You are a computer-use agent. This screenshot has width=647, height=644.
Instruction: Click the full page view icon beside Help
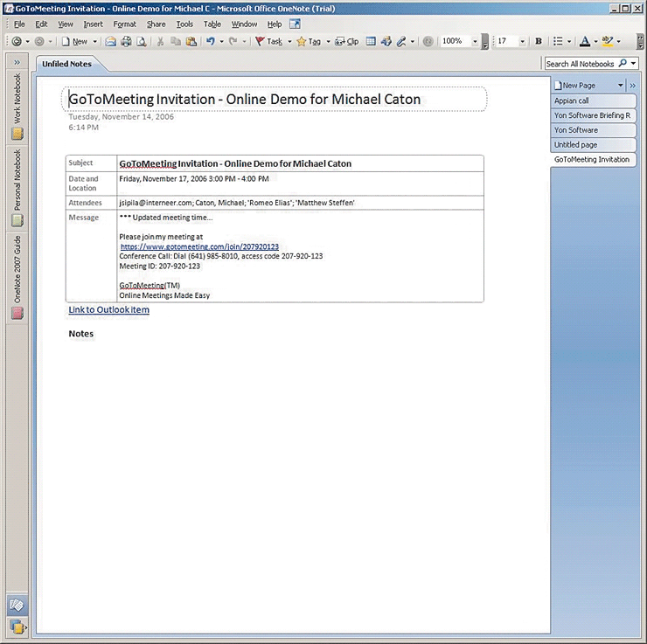[x=295, y=24]
